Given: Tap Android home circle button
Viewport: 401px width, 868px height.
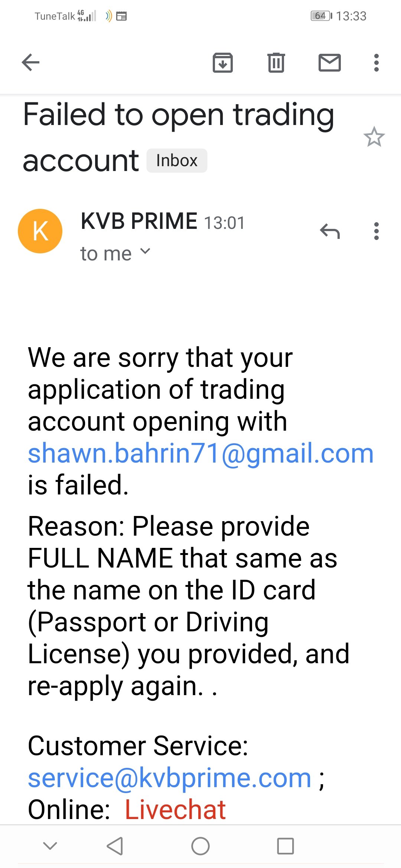Looking at the screenshot, I should [x=200, y=846].
